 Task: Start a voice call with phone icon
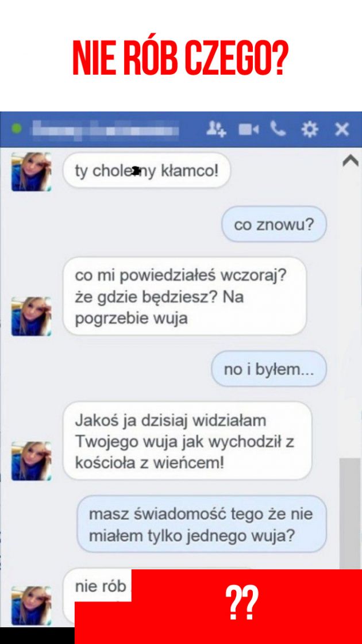point(278,129)
